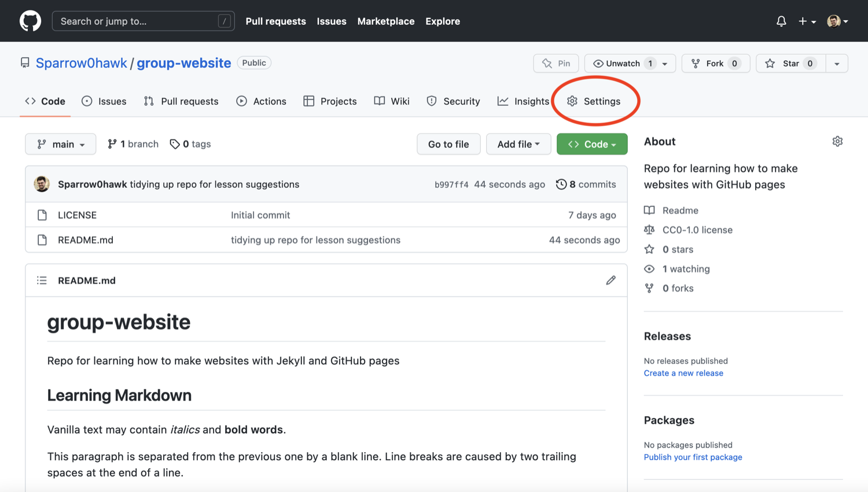
Task: Open the SparrowOhawk owner link
Action: (81, 63)
